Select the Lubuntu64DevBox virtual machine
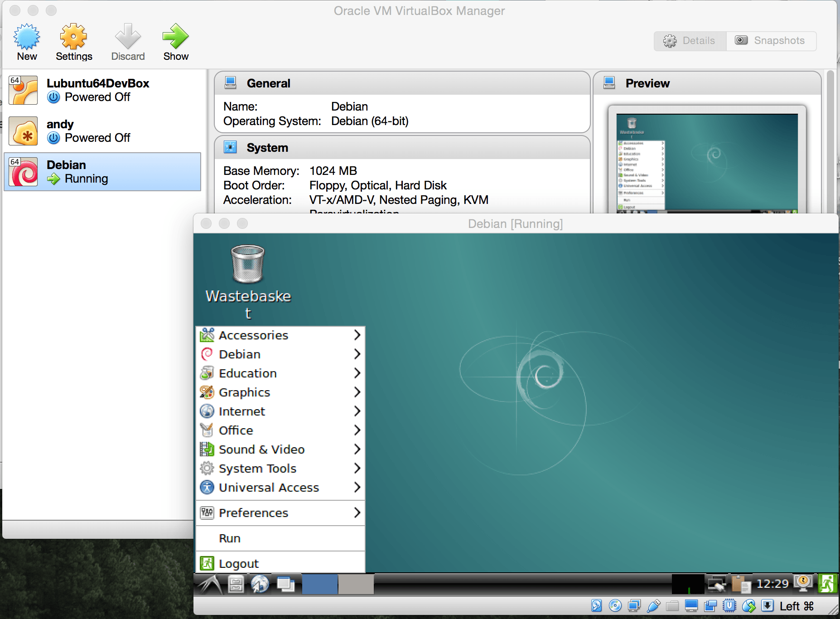 click(102, 90)
